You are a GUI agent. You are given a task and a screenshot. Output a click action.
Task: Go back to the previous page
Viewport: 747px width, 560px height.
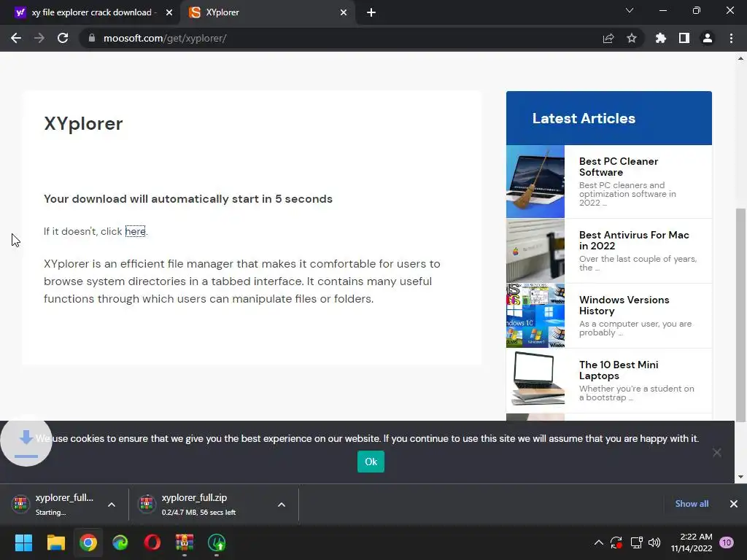pos(16,38)
